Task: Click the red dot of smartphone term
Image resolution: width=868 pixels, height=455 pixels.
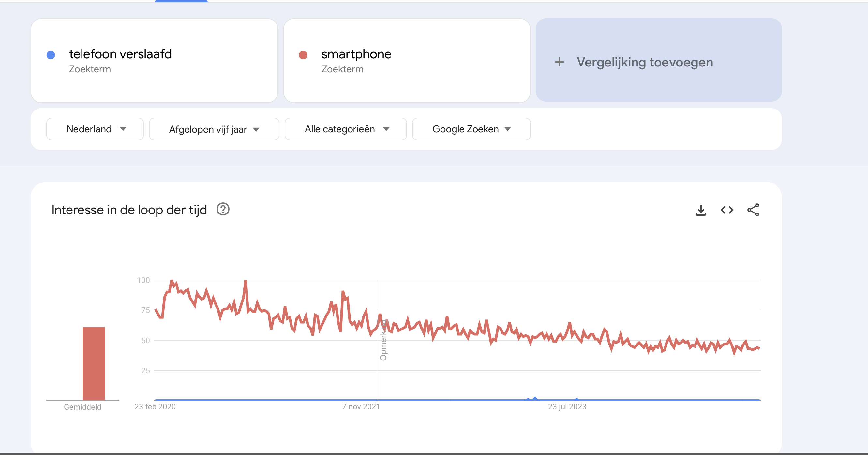Action: 303,55
